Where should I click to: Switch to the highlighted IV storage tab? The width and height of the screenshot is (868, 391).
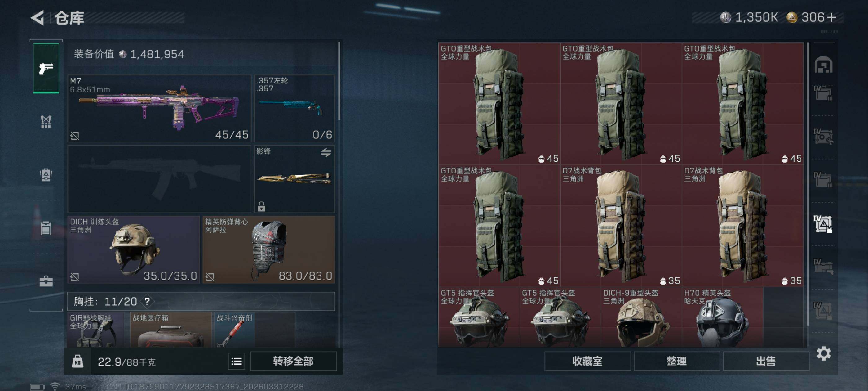823,224
